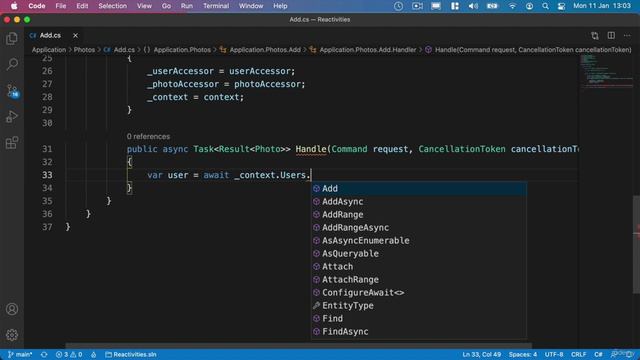Open the Search view in the activity bar

point(12,64)
